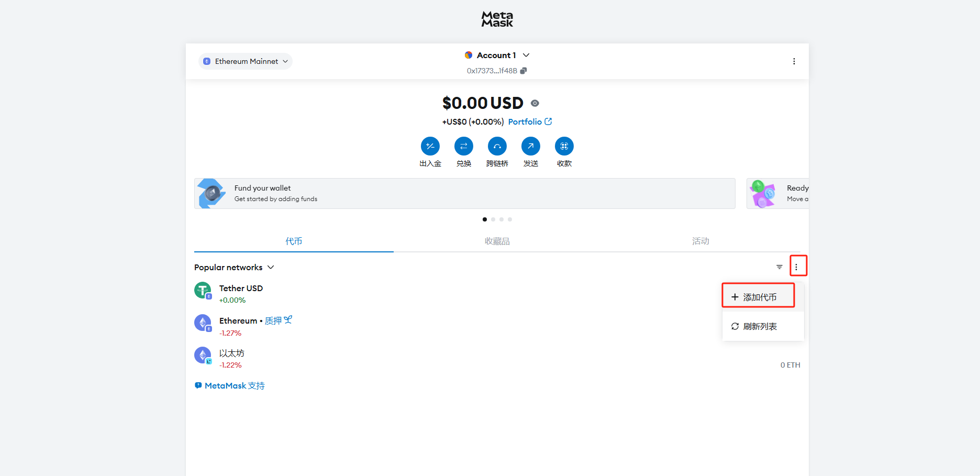Open the bridge (跨链桥) icon button

(497, 146)
